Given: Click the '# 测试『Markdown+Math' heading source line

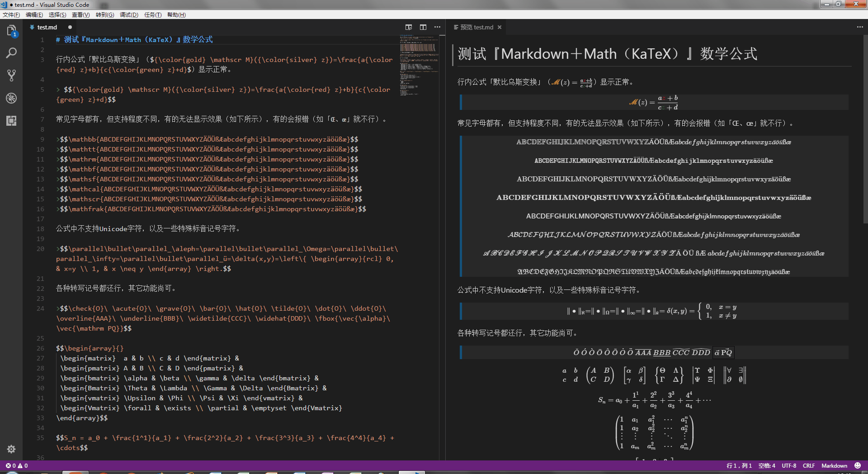Looking at the screenshot, I should click(134, 40).
